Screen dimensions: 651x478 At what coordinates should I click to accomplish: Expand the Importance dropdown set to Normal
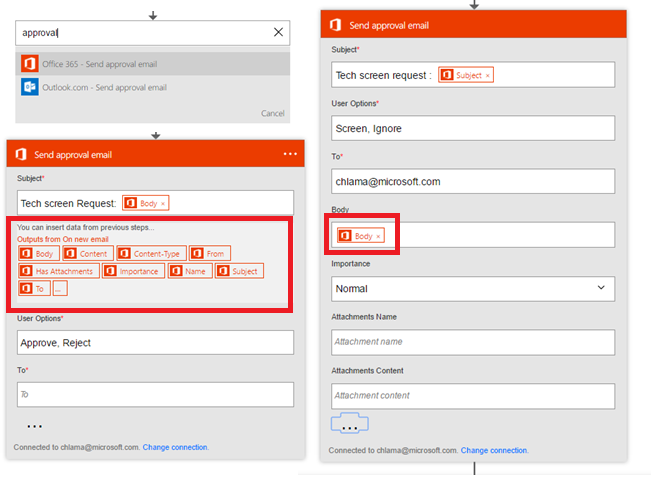click(473, 289)
